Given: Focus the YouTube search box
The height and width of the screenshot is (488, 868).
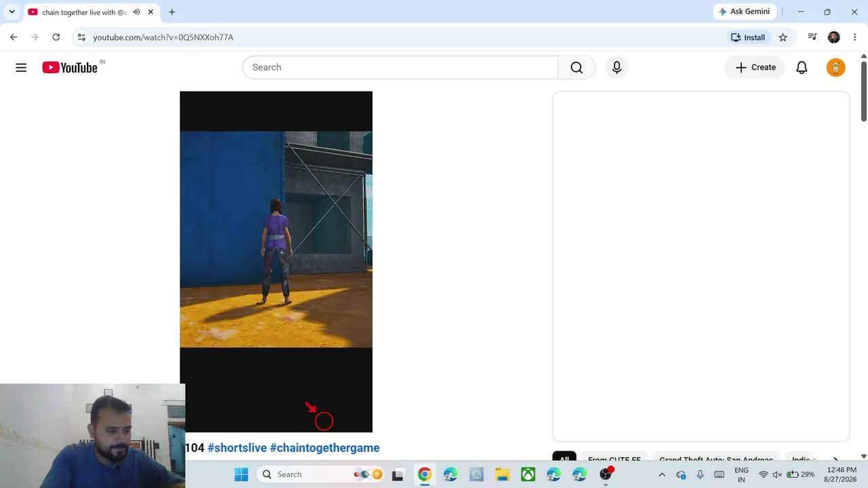Looking at the screenshot, I should [x=400, y=67].
